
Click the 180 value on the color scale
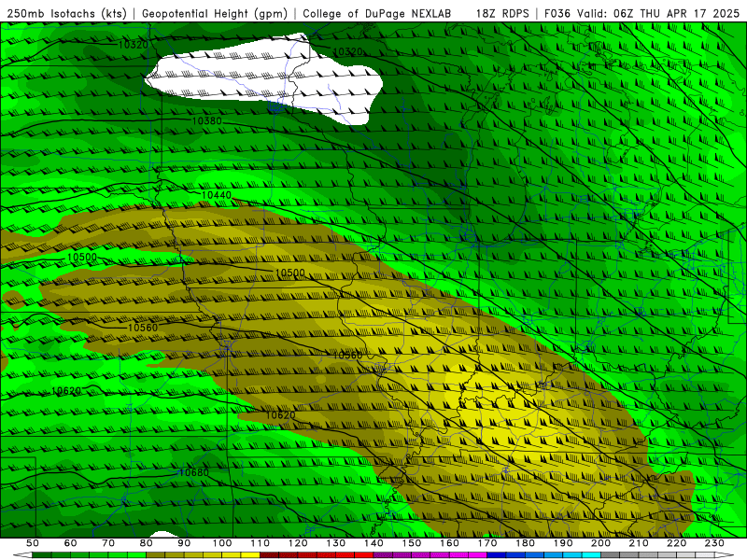point(526,543)
